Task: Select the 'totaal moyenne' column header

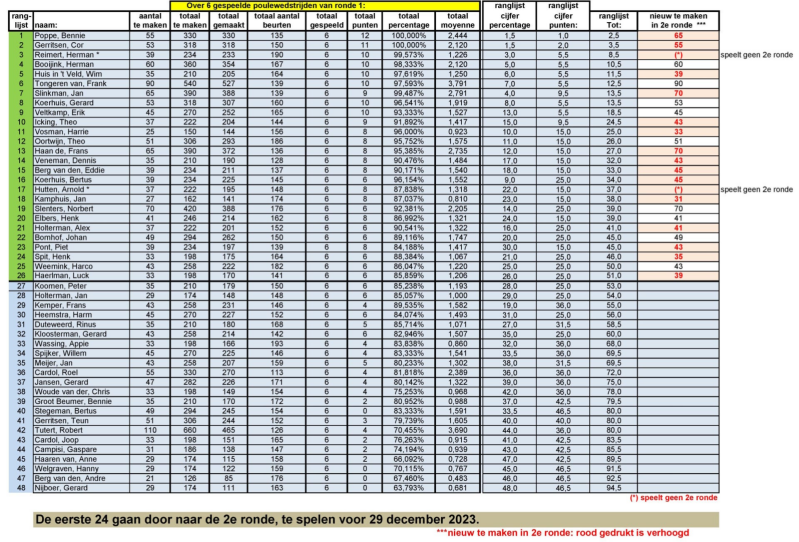Action: (458, 21)
